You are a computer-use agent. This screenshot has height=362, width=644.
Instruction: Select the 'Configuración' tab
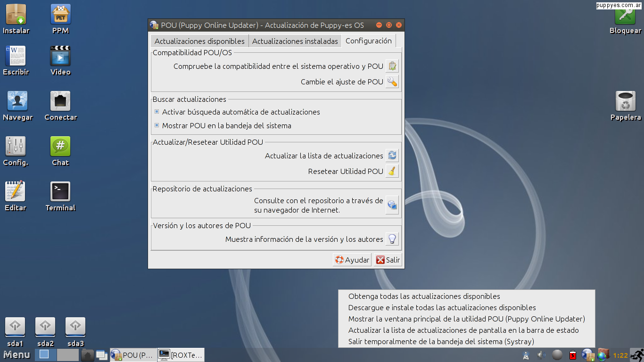point(369,41)
